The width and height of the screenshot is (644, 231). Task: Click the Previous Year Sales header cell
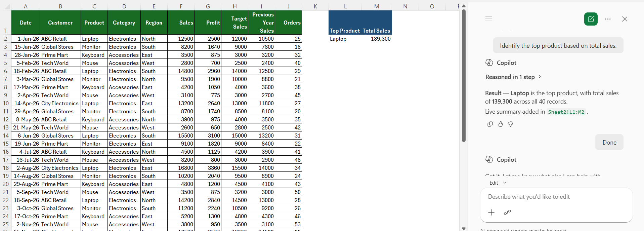pos(261,23)
